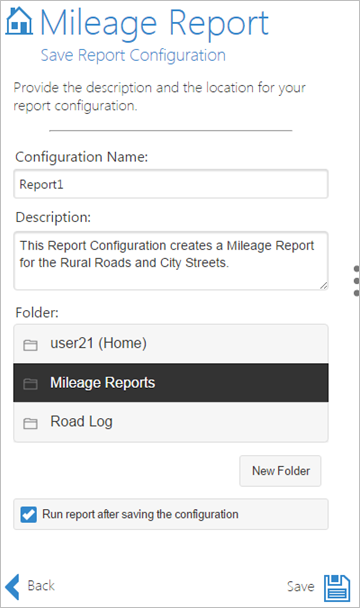Click the Configuration Name input field

coord(171,184)
